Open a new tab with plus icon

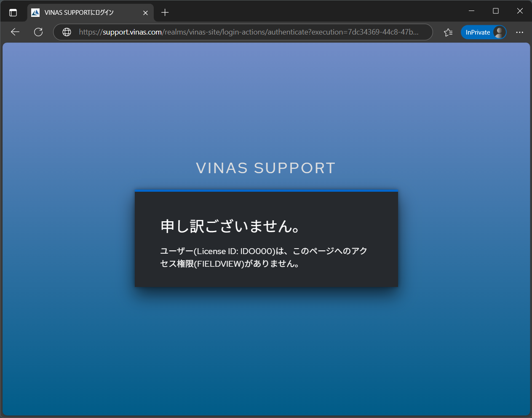pos(165,13)
